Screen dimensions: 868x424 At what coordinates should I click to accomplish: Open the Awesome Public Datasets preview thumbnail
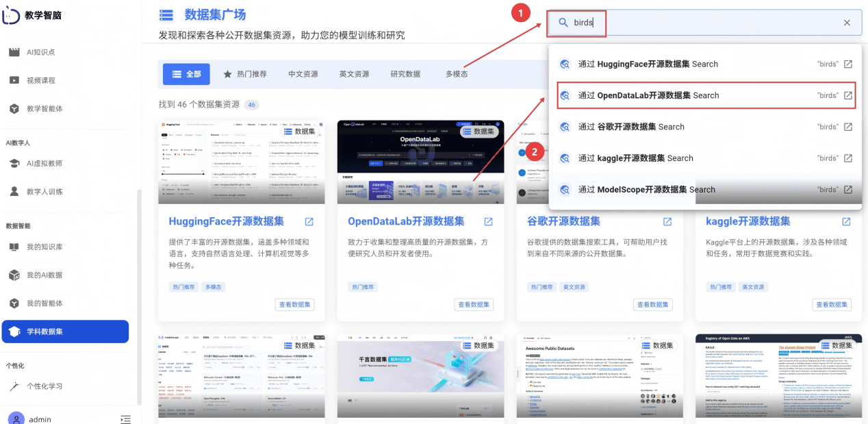coord(600,376)
